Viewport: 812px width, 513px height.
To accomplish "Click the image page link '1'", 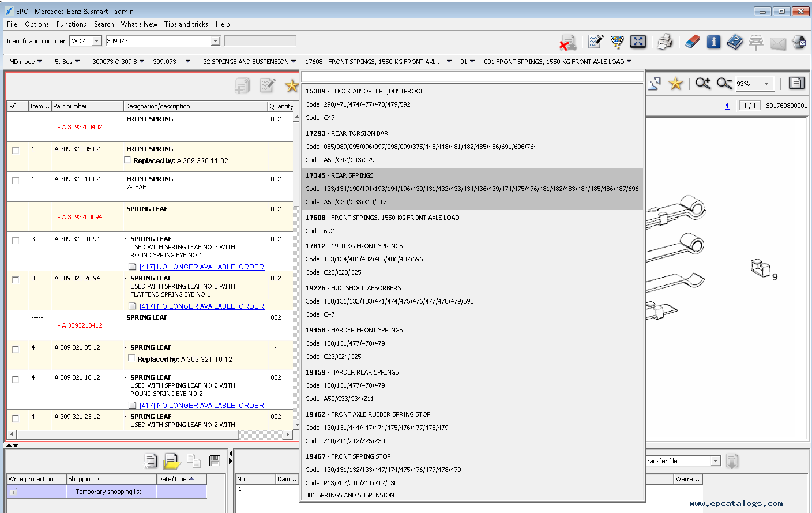I will [727, 106].
